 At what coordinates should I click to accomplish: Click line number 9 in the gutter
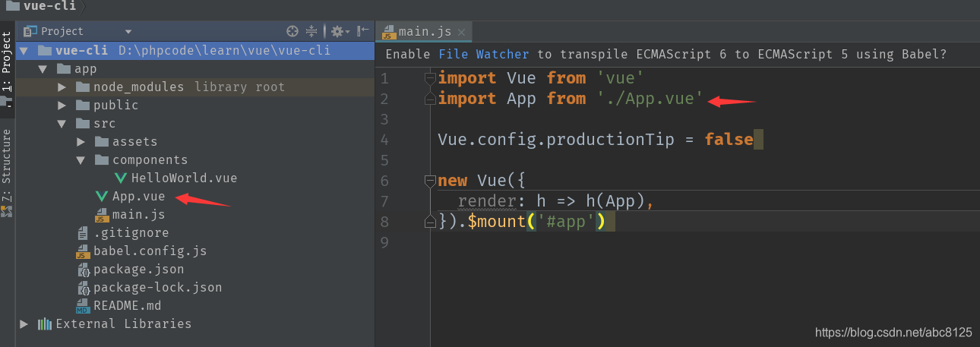pos(384,242)
